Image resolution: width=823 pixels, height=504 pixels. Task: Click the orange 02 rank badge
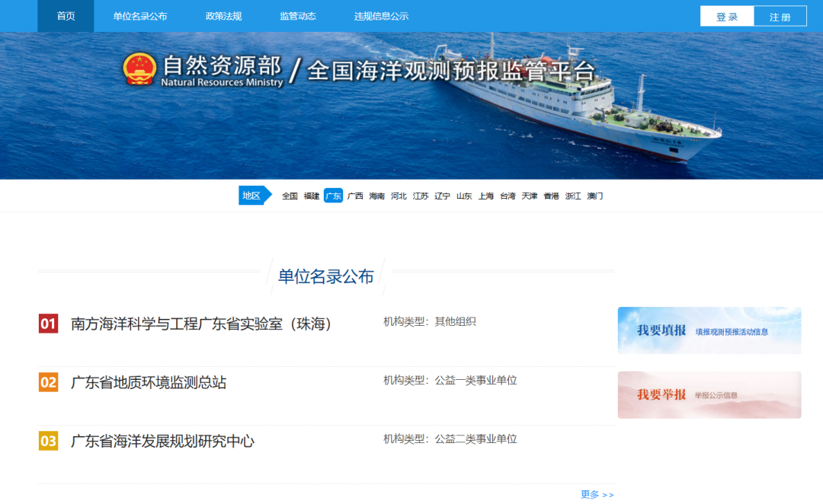pos(48,382)
